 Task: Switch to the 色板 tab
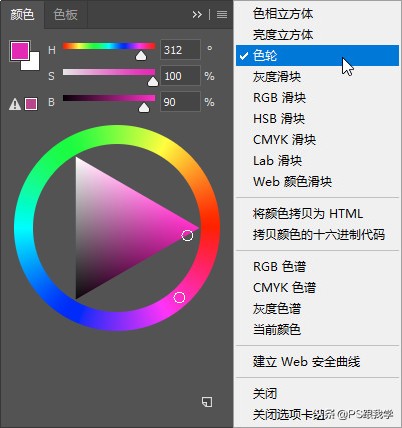tap(66, 15)
